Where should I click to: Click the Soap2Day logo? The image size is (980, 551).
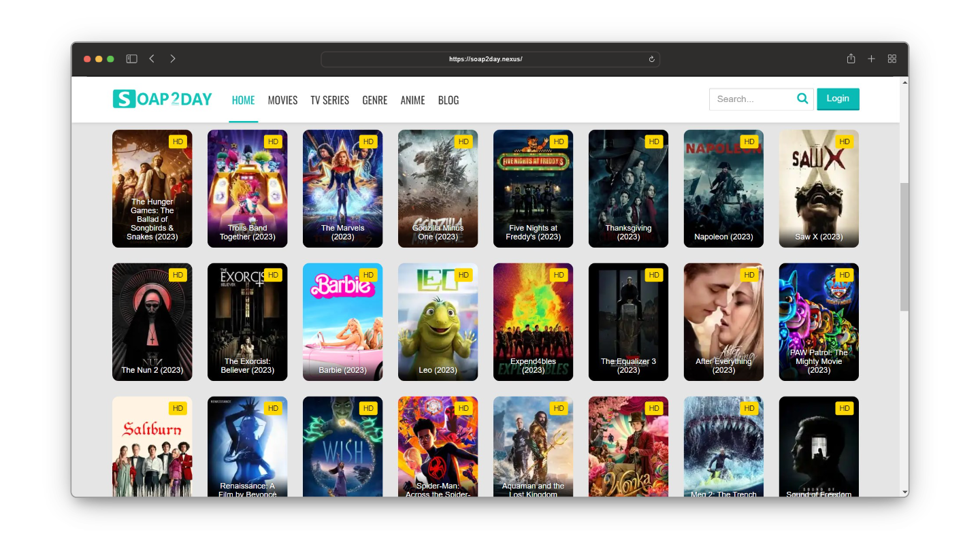point(163,99)
